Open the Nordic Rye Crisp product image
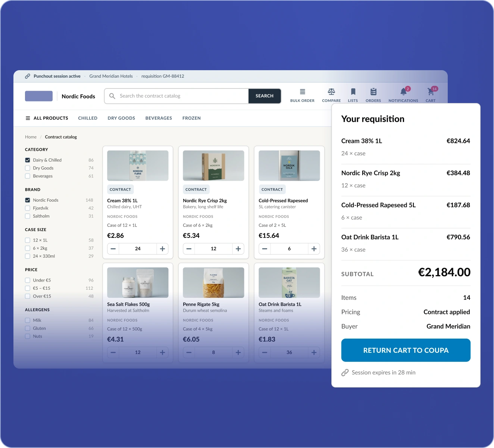Screen dimensions: 494x448 [213, 166]
